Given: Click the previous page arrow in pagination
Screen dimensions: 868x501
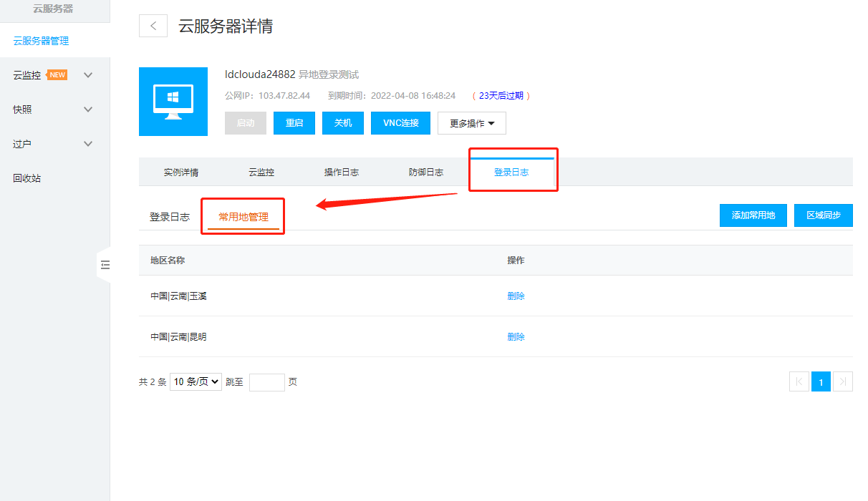Looking at the screenshot, I should (x=799, y=381).
